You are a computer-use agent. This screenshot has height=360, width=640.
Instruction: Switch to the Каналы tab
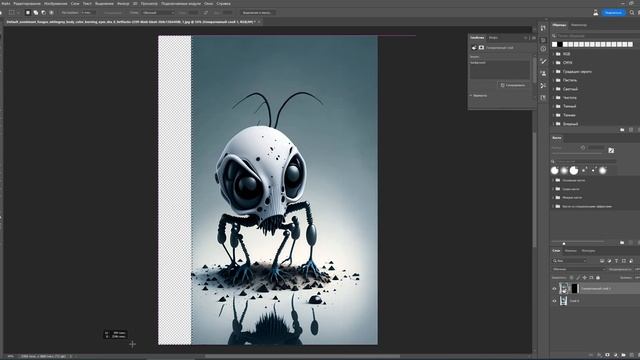[570, 251]
